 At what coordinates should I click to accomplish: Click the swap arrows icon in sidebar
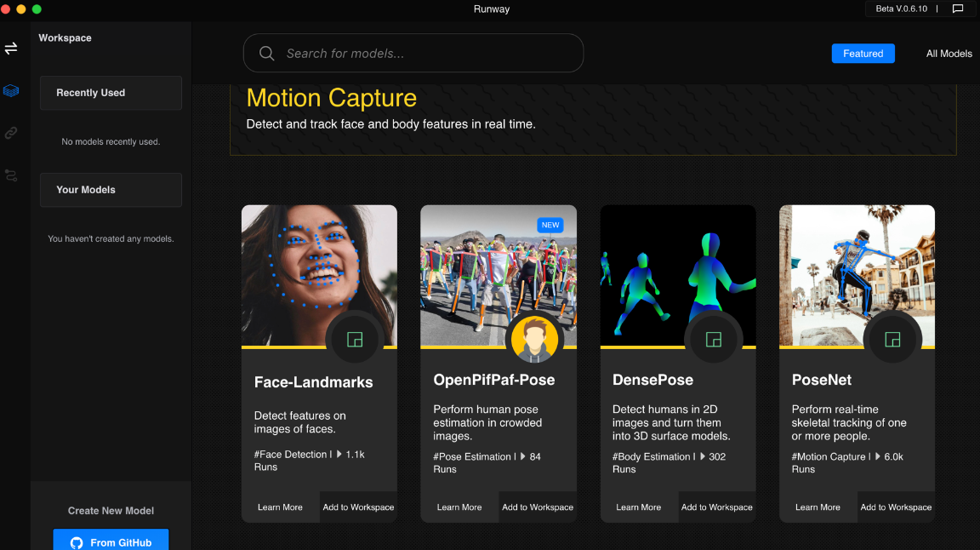coord(11,49)
